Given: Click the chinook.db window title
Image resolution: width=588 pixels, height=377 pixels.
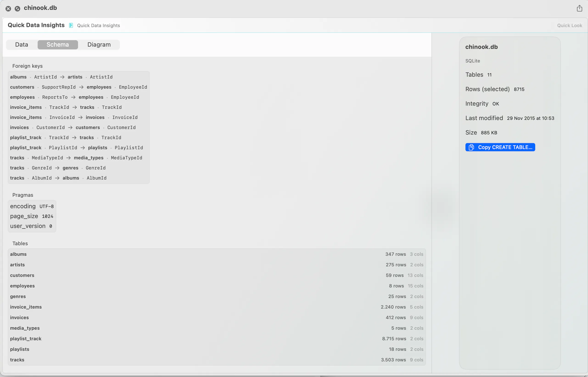Looking at the screenshot, I should pyautogui.click(x=40, y=8).
